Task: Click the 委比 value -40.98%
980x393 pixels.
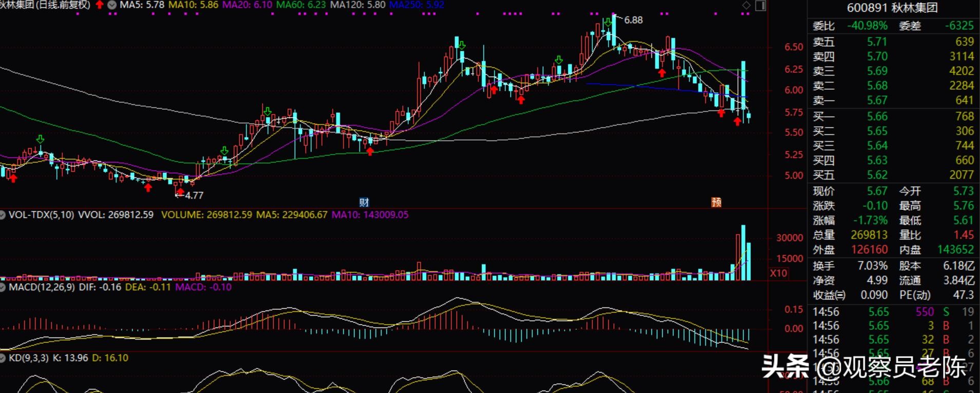Action: [868, 26]
